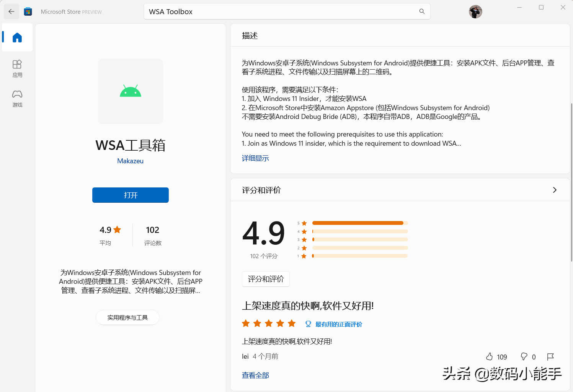
Task: Click the 评分和评价 button below ratings
Action: pos(266,279)
